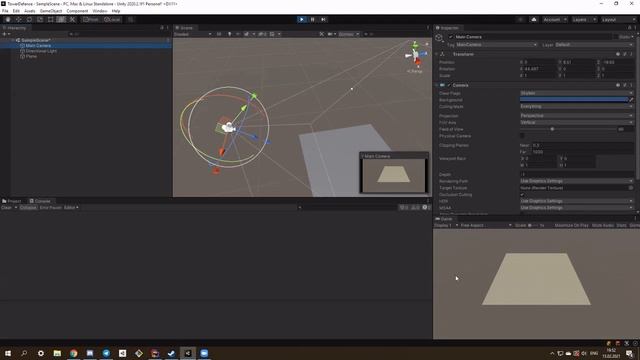Viewport: 640px width, 360px height.
Task: Toggle Physical Camera checkbox
Action: pos(522,136)
